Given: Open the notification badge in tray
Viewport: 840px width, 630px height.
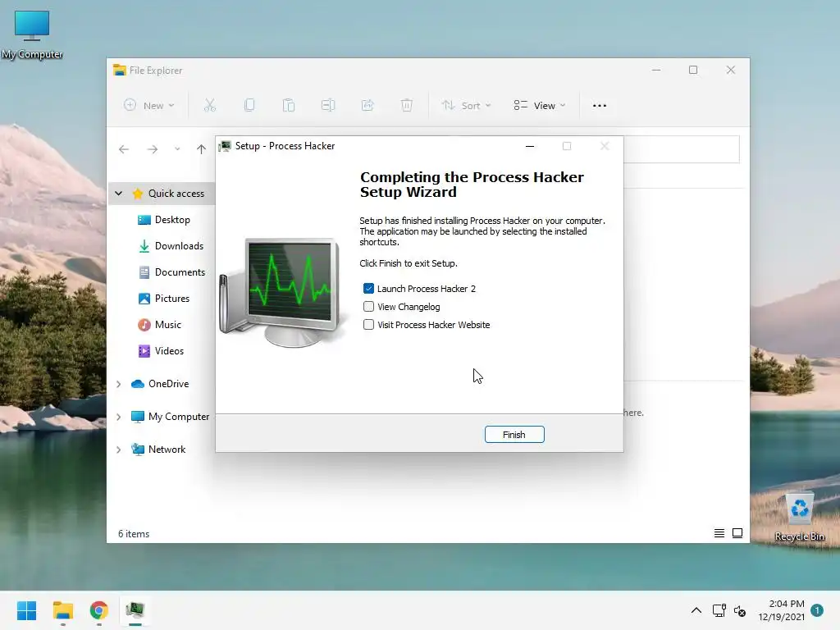Looking at the screenshot, I should pos(817,610).
